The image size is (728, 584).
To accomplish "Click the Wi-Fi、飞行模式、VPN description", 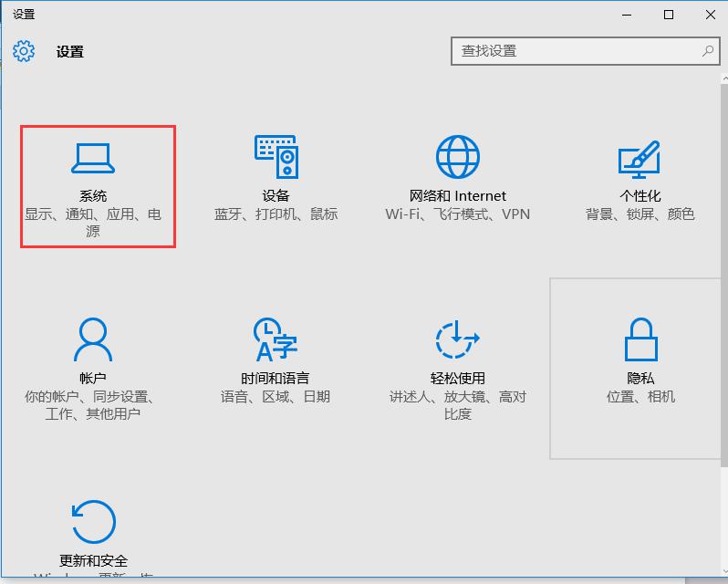I will (458, 214).
